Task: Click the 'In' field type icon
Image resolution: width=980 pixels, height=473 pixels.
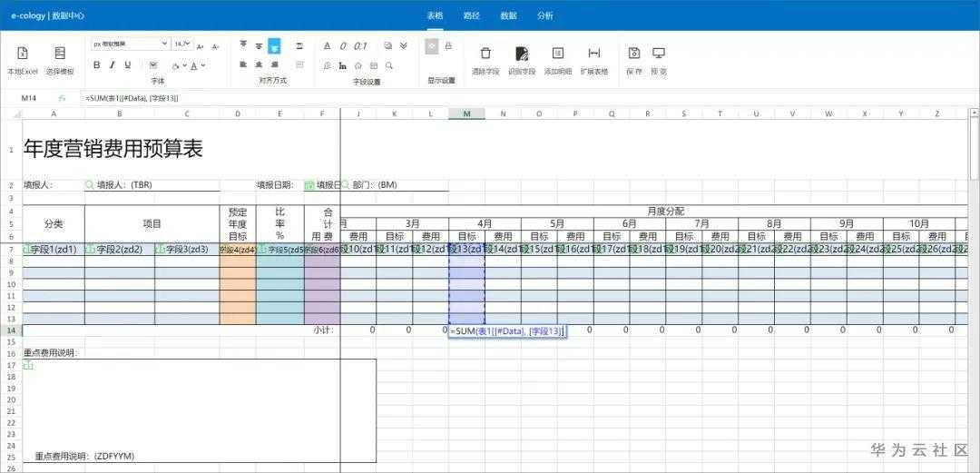Action: [343, 65]
